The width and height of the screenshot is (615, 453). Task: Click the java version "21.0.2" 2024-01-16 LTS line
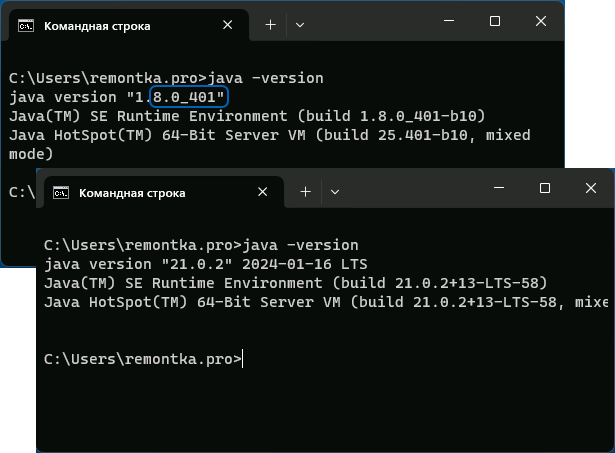(x=206, y=264)
